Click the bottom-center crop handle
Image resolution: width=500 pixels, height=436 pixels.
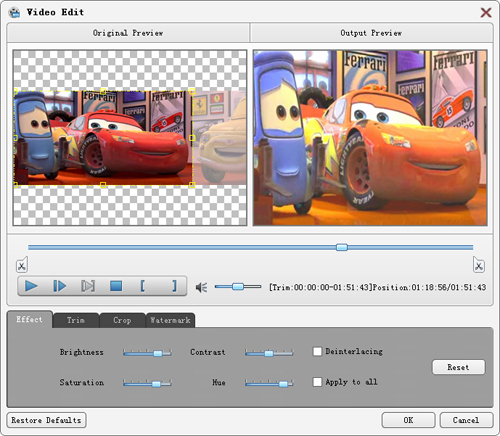[x=103, y=185]
